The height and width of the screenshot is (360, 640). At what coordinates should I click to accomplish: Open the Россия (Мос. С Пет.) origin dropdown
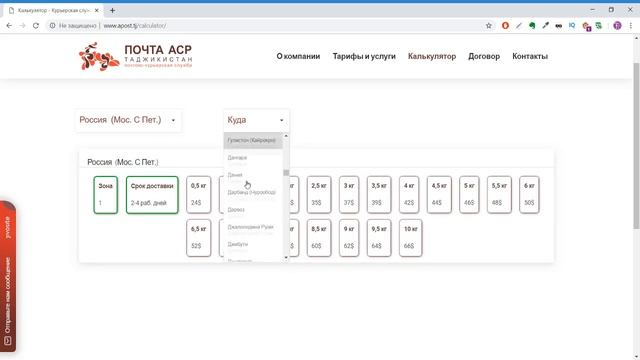(x=128, y=120)
